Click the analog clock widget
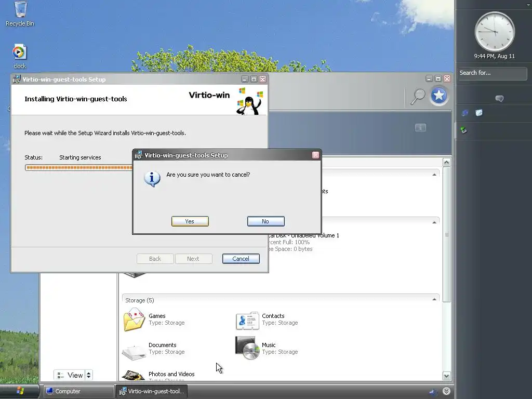The width and height of the screenshot is (532, 399). coord(495,32)
